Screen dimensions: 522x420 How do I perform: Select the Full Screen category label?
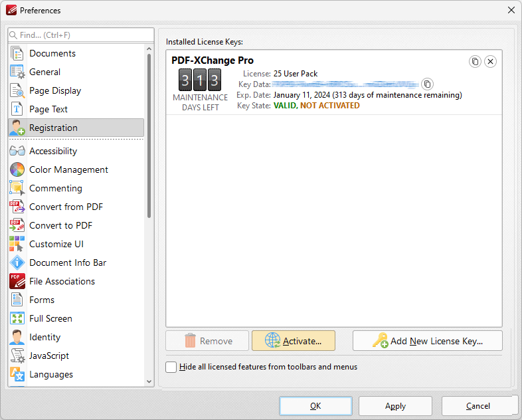pyautogui.click(x=50, y=318)
